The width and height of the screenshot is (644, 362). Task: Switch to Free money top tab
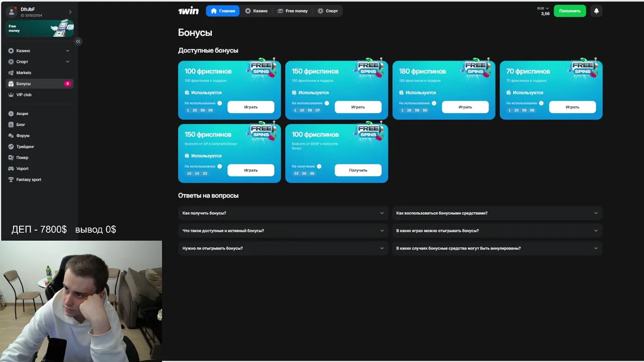pos(292,11)
